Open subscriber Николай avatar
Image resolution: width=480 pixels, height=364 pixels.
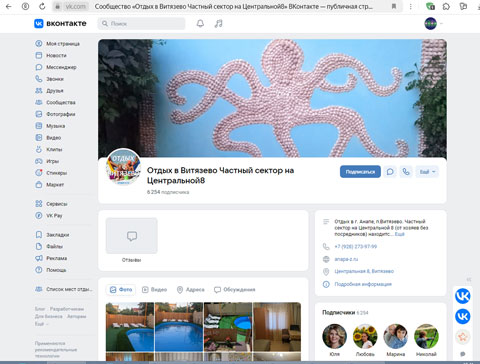tap(426, 336)
